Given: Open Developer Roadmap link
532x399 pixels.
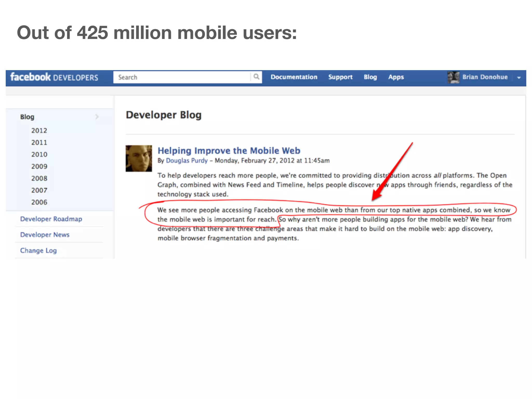Looking at the screenshot, I should coord(51,219).
